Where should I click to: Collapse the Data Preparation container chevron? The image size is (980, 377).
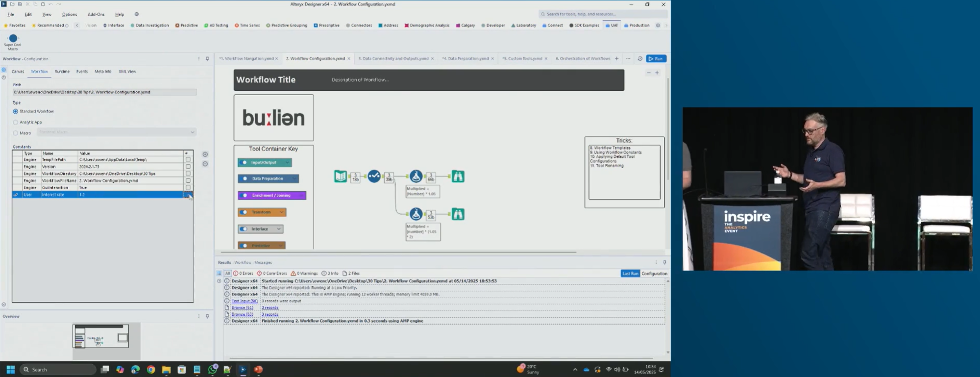(294, 178)
